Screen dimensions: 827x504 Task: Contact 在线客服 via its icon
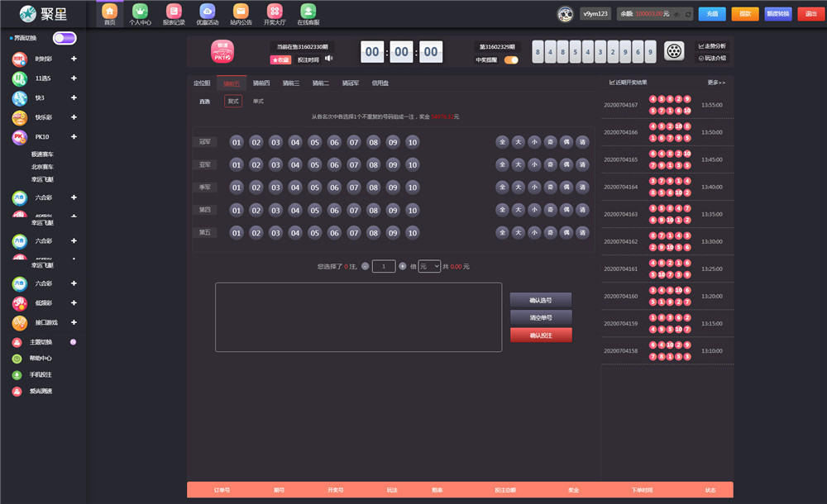click(308, 11)
